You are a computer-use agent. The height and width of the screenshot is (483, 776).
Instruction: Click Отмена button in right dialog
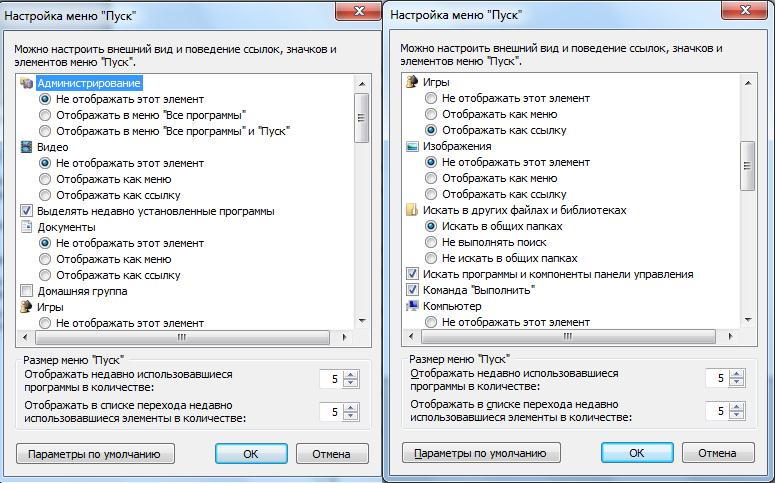pyautogui.click(x=718, y=453)
